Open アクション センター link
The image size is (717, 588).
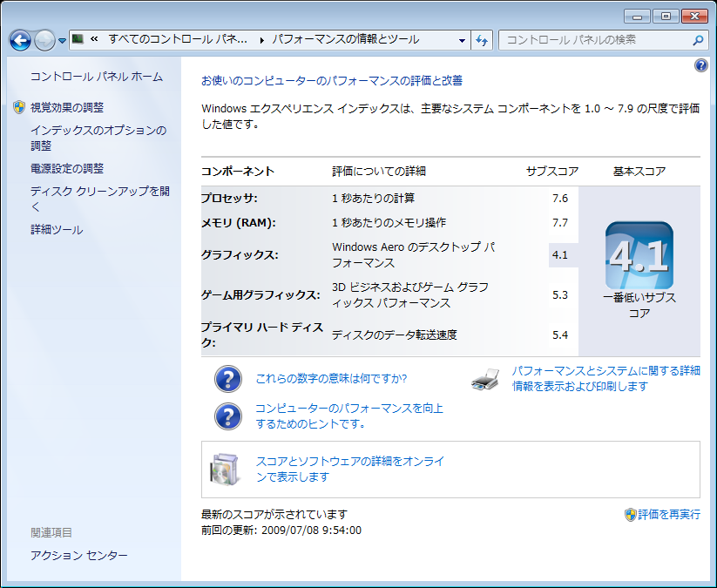79,556
